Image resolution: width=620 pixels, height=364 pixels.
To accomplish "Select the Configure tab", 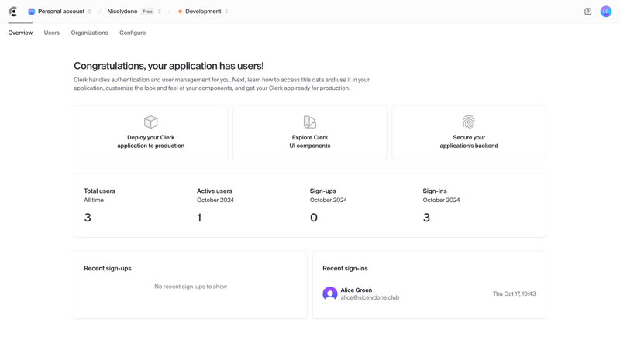I will [x=133, y=33].
